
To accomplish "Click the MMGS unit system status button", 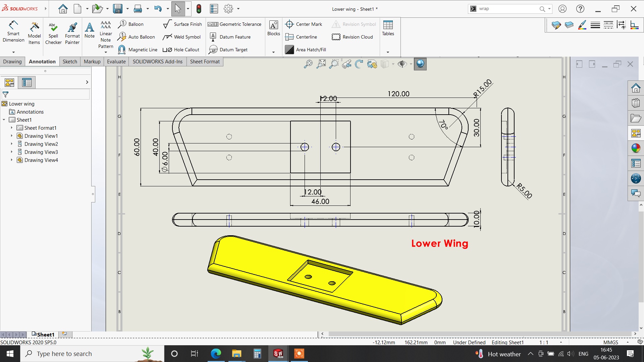I will (611, 342).
